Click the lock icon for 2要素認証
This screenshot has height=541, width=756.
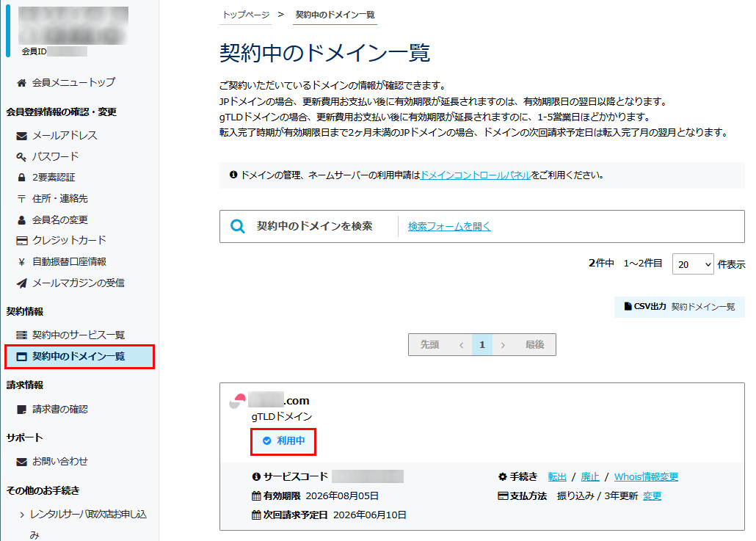click(x=21, y=178)
